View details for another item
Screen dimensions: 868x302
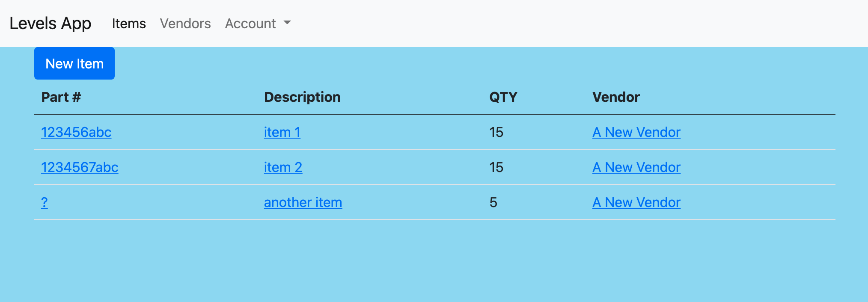pos(303,202)
